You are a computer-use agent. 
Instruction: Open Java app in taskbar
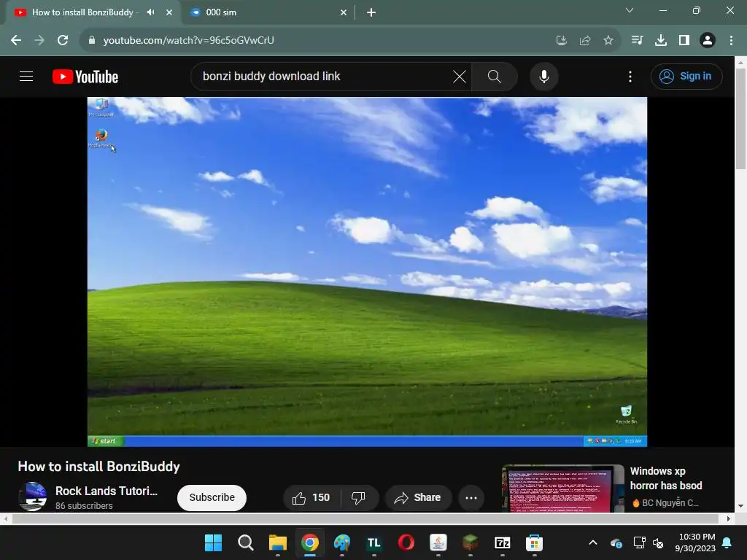[x=438, y=542]
